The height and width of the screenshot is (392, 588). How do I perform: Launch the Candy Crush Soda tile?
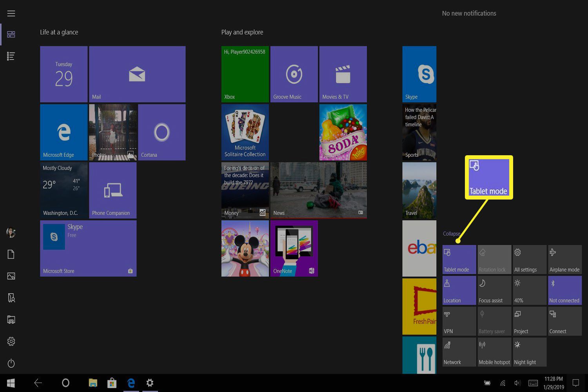(x=343, y=132)
